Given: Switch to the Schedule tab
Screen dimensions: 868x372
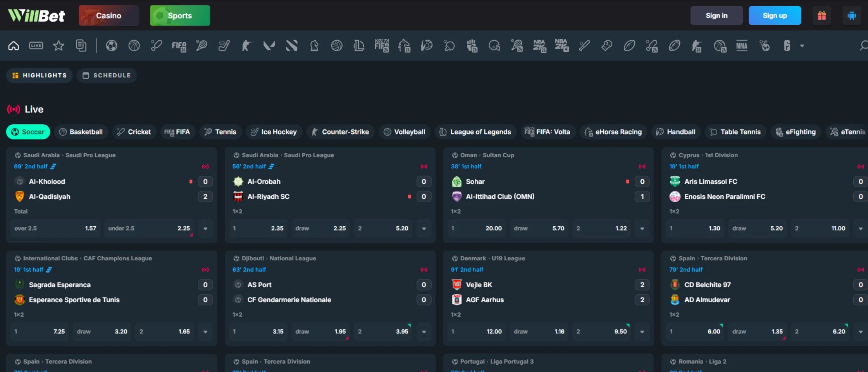Looking at the screenshot, I should pyautogui.click(x=107, y=75).
